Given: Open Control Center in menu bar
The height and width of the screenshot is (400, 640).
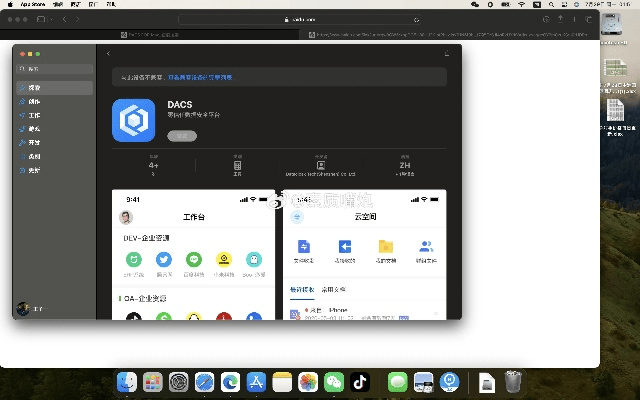Looking at the screenshot, I should tap(564, 4).
